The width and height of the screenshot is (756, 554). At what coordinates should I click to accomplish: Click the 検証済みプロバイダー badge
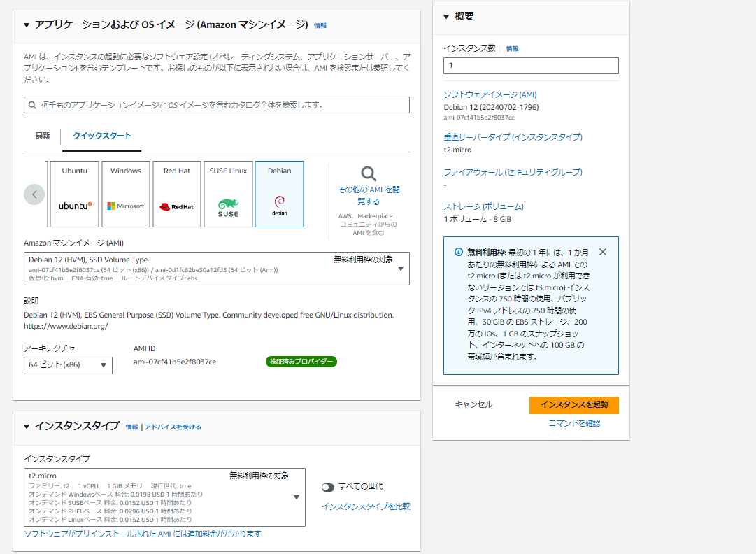(x=301, y=362)
